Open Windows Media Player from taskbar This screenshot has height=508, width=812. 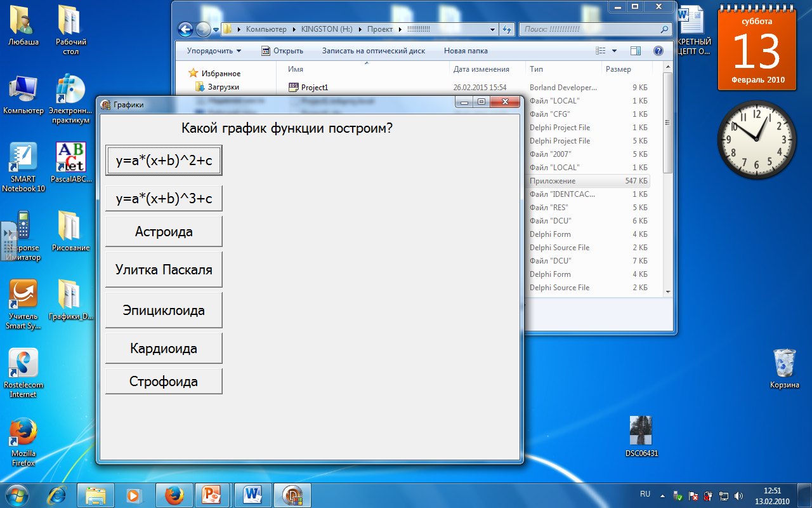pos(133,495)
